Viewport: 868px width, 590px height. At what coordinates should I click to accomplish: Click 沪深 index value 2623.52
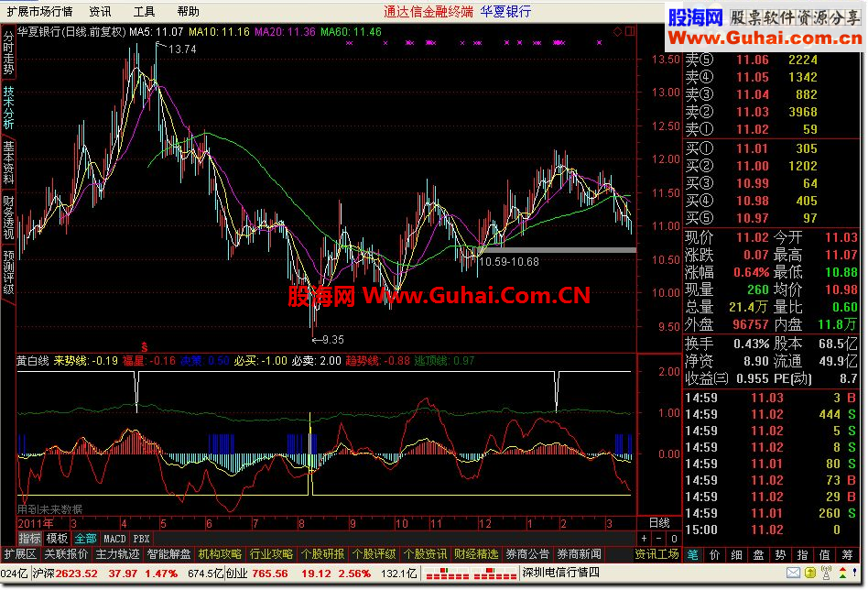pos(76,574)
